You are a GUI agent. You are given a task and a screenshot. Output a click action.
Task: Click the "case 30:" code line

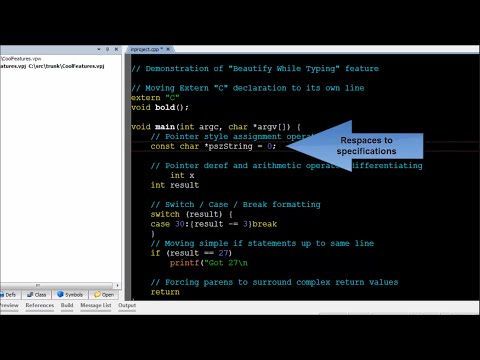pos(214,224)
